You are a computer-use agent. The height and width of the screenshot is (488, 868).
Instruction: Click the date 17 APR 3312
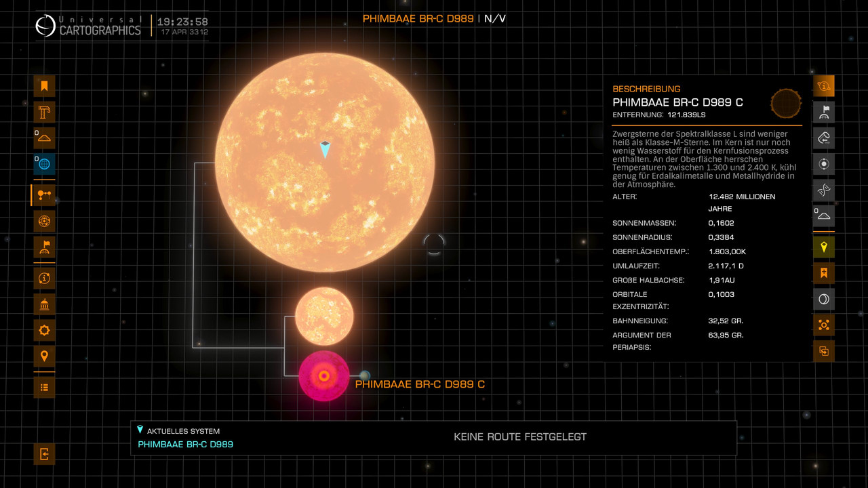[184, 32]
